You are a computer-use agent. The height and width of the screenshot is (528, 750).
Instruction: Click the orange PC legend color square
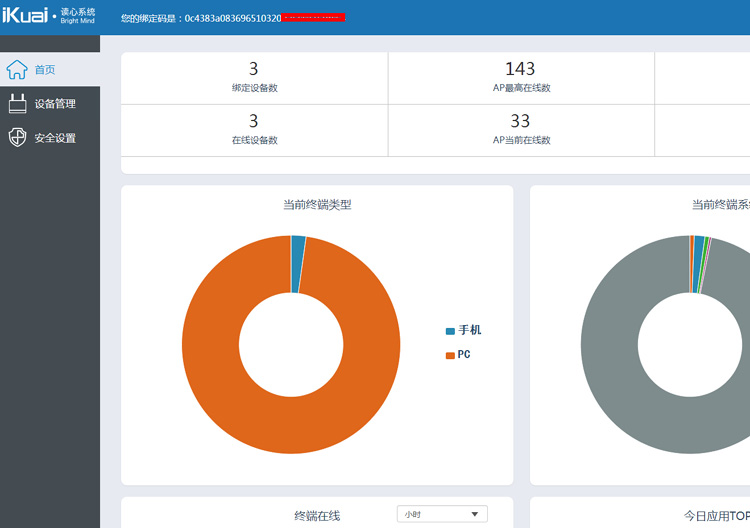pyautogui.click(x=450, y=356)
